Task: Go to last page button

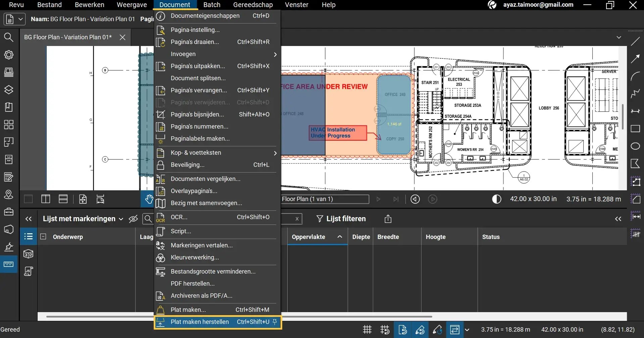Action: pyautogui.click(x=396, y=199)
